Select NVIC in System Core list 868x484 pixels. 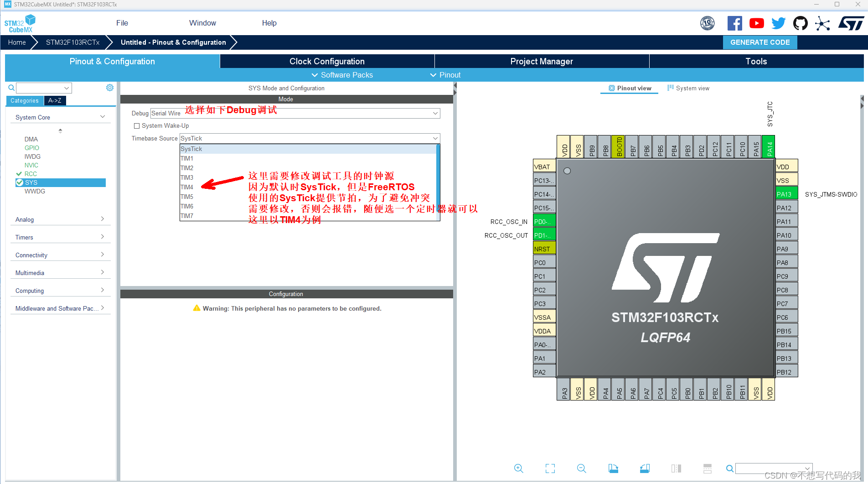(31, 165)
